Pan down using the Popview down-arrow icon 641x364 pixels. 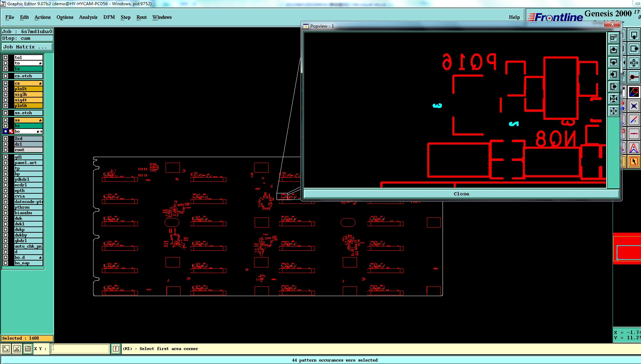[x=613, y=62]
